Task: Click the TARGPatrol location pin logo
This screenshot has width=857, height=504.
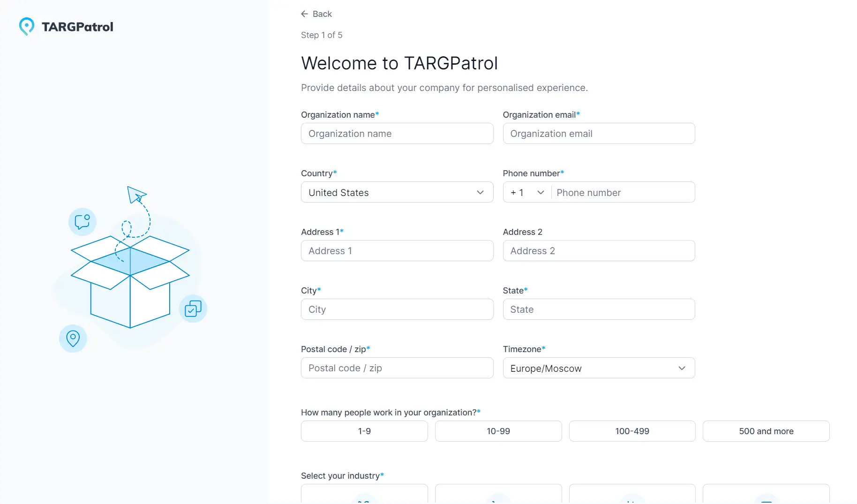Action: tap(26, 26)
